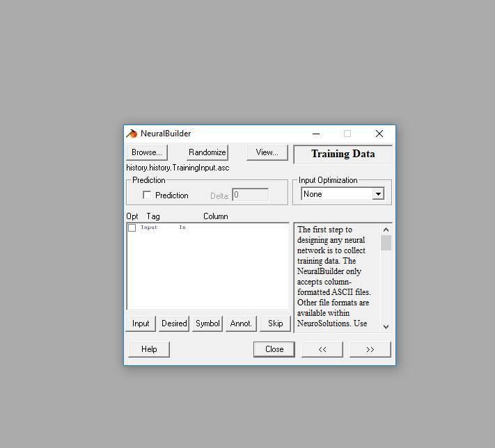Close the NeuralBuilder window via X
Screen dimensions: 495x448
click(x=379, y=134)
